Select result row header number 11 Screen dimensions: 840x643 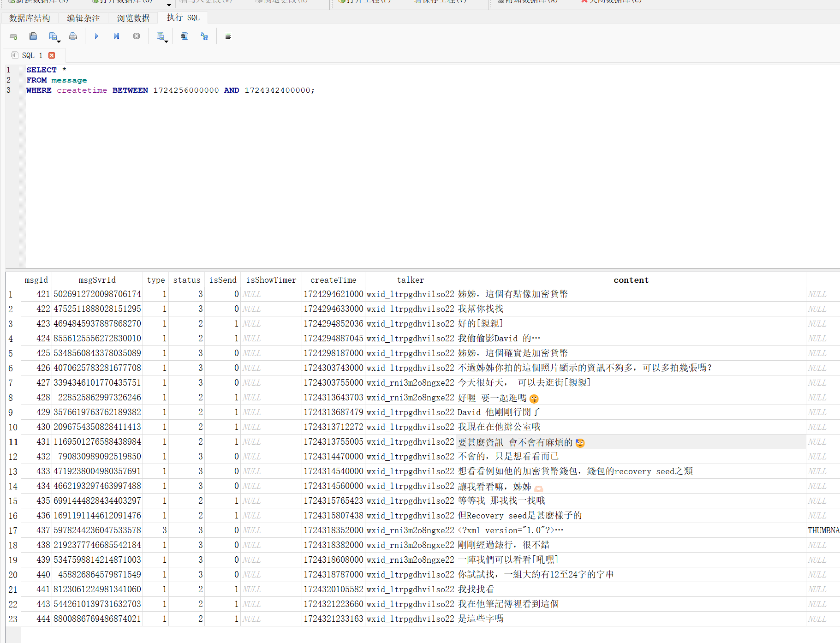point(13,442)
